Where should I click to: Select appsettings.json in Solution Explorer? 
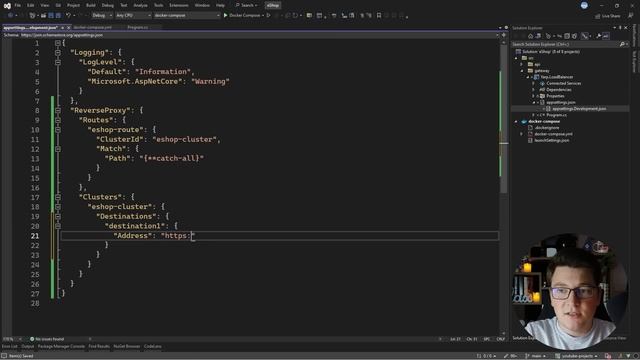pyautogui.click(x=561, y=102)
